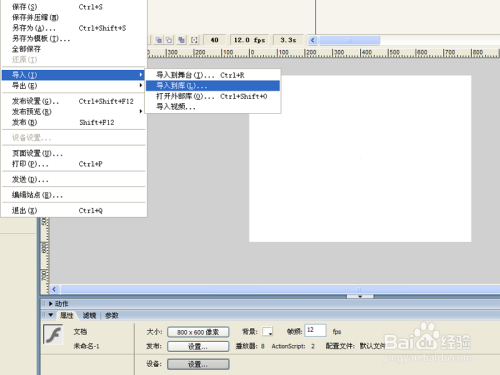
Task: Open the 导出(E) submenu
Action: [74, 86]
